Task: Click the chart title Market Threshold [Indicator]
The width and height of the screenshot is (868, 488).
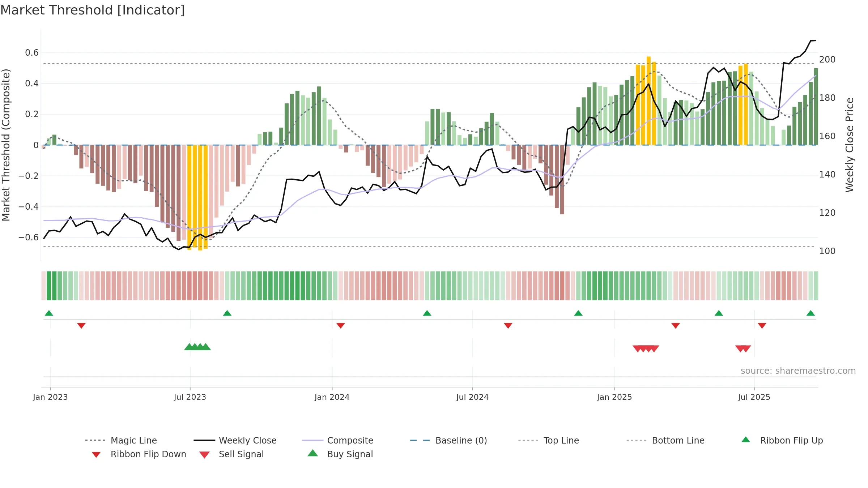Action: tap(93, 10)
